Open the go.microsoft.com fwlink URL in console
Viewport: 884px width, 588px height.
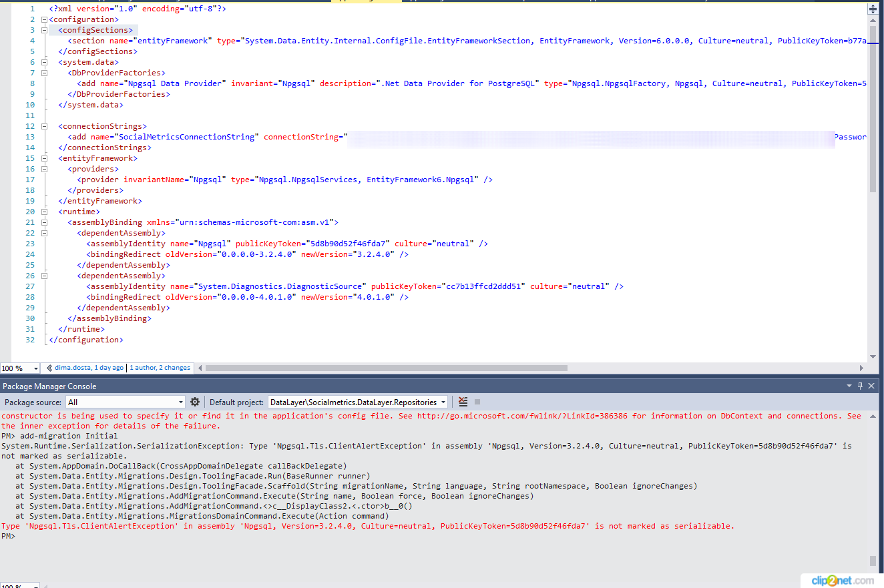click(522, 416)
